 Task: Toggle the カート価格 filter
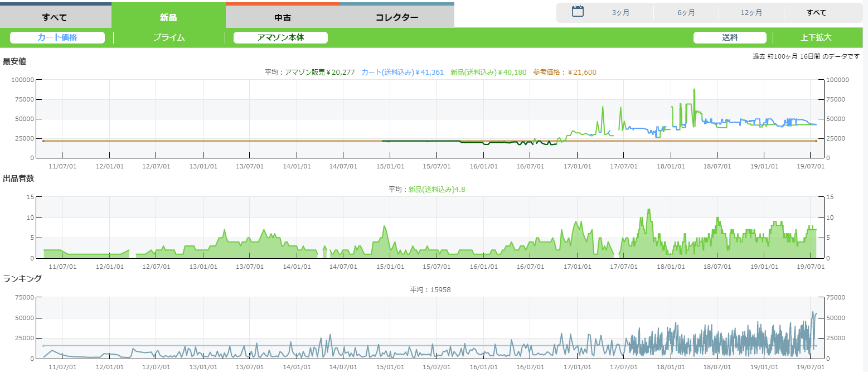pyautogui.click(x=57, y=37)
